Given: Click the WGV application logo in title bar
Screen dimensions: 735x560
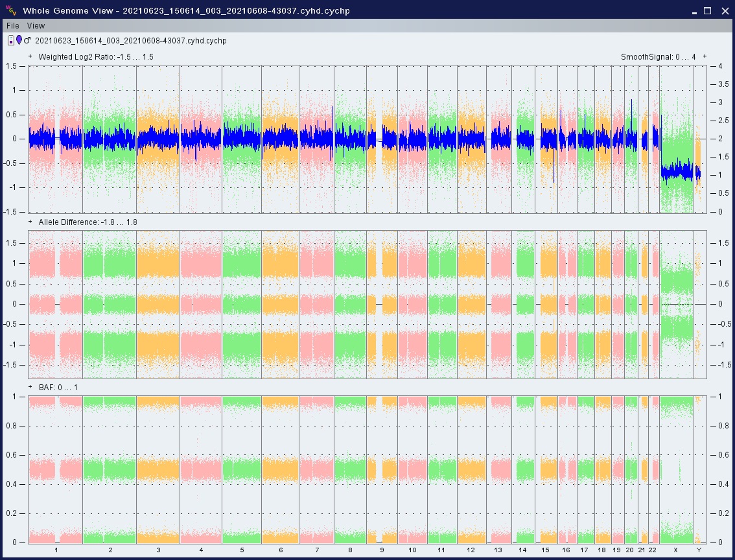Looking at the screenshot, I should click(x=10, y=10).
